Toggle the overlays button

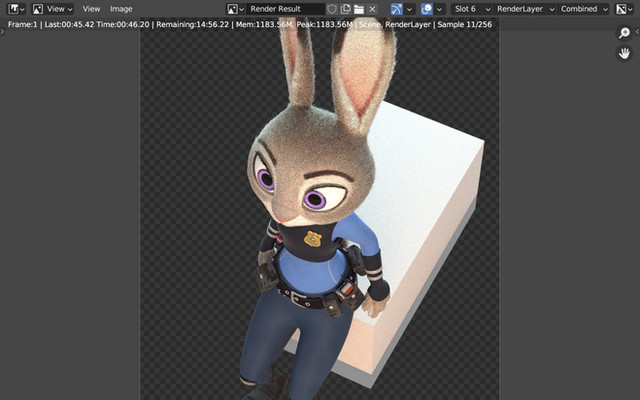coord(427,9)
